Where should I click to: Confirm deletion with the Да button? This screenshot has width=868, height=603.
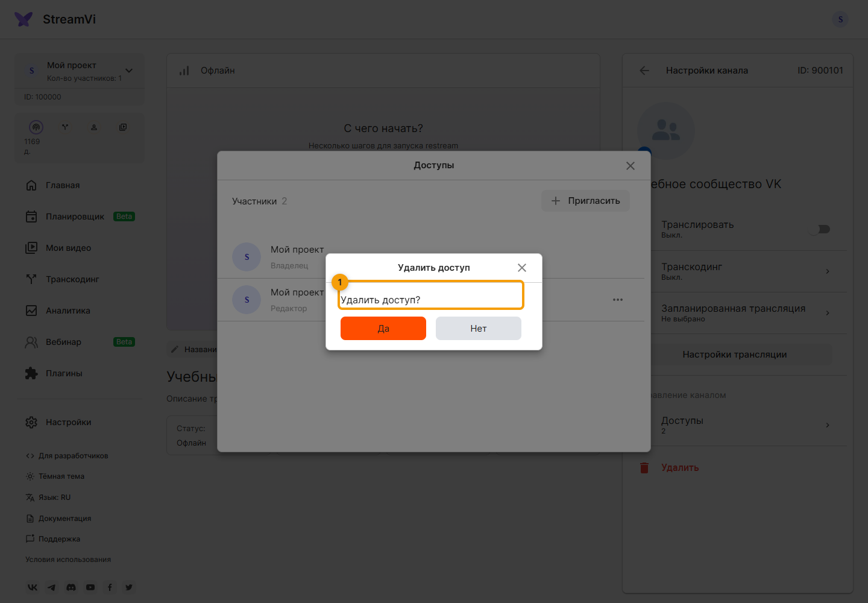click(x=383, y=329)
